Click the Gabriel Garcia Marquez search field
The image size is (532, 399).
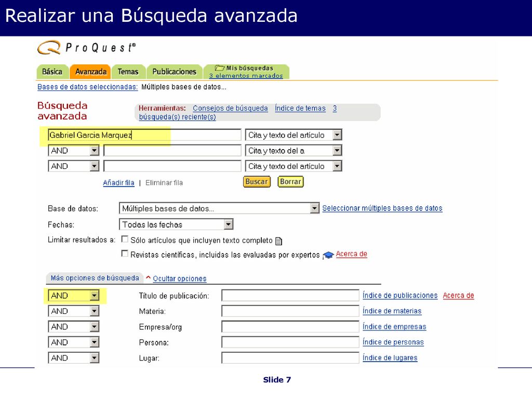[144, 135]
